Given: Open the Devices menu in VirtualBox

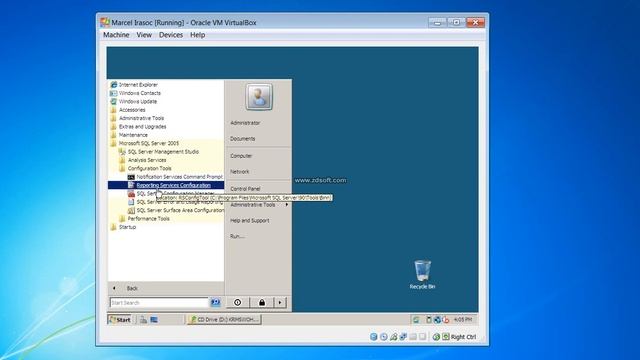Looking at the screenshot, I should (171, 35).
